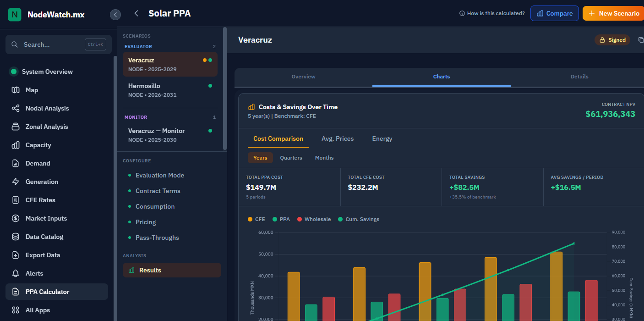Click the Data Catalog database icon
The height and width of the screenshot is (321, 644).
[16, 237]
